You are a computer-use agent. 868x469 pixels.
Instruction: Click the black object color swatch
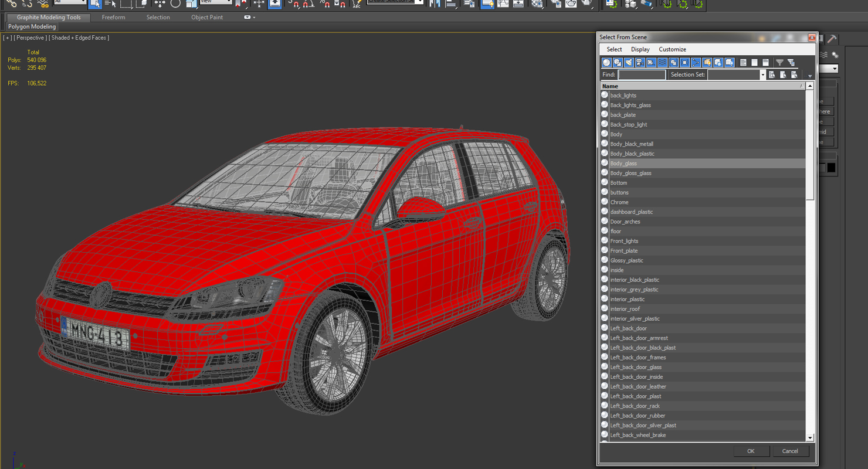(831, 168)
